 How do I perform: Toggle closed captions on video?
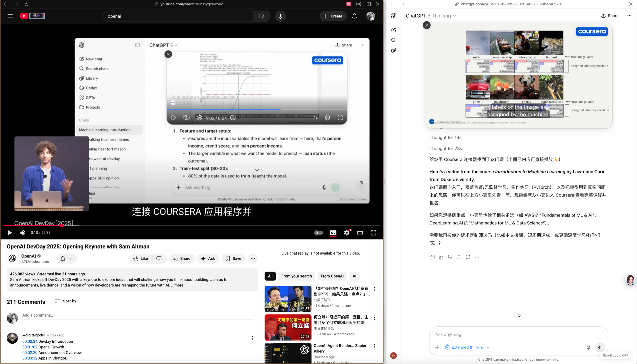(x=333, y=233)
